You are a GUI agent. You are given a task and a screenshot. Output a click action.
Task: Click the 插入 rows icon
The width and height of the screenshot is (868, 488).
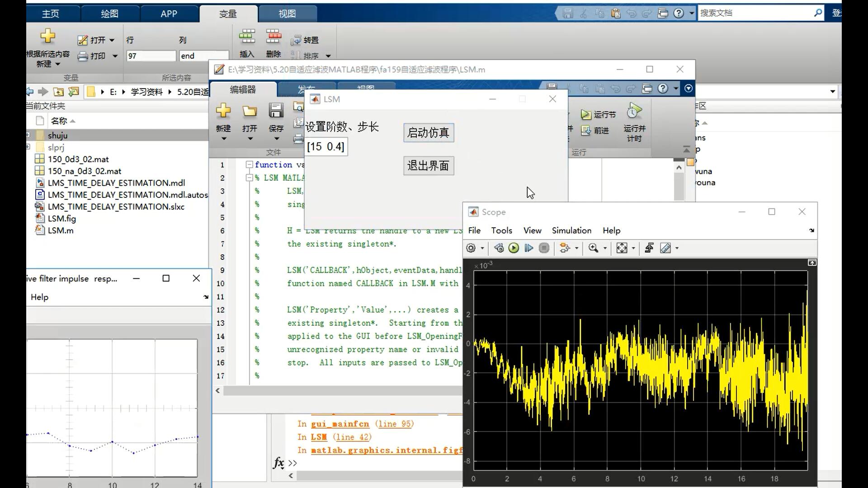tap(247, 36)
